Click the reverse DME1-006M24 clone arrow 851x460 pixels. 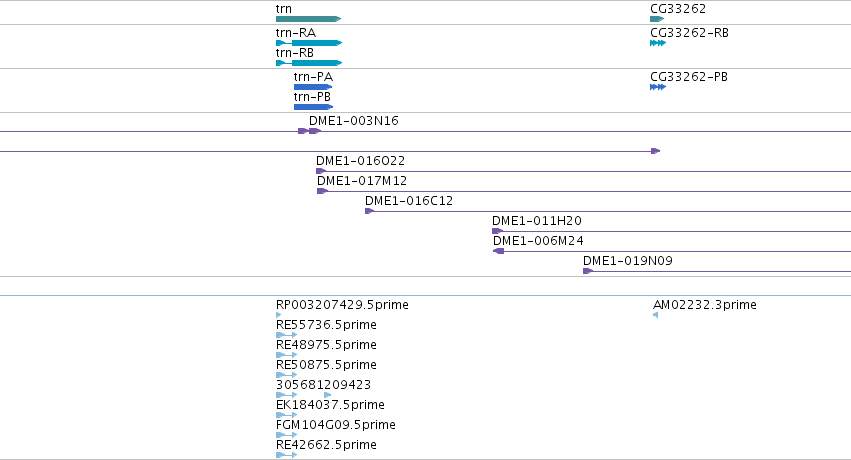[498, 251]
